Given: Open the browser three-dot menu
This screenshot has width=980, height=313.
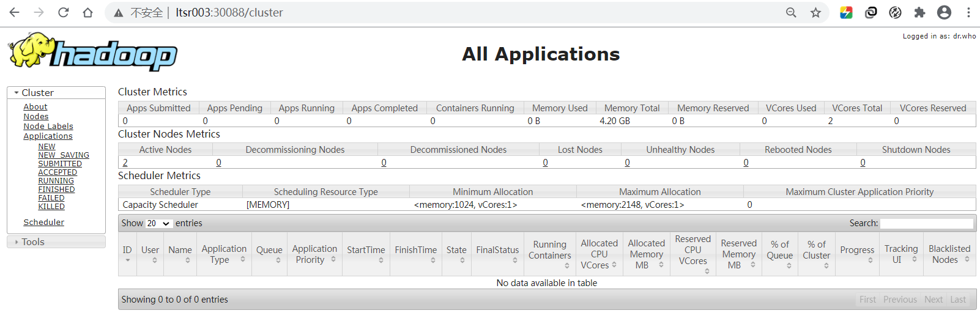Looking at the screenshot, I should coord(968,12).
